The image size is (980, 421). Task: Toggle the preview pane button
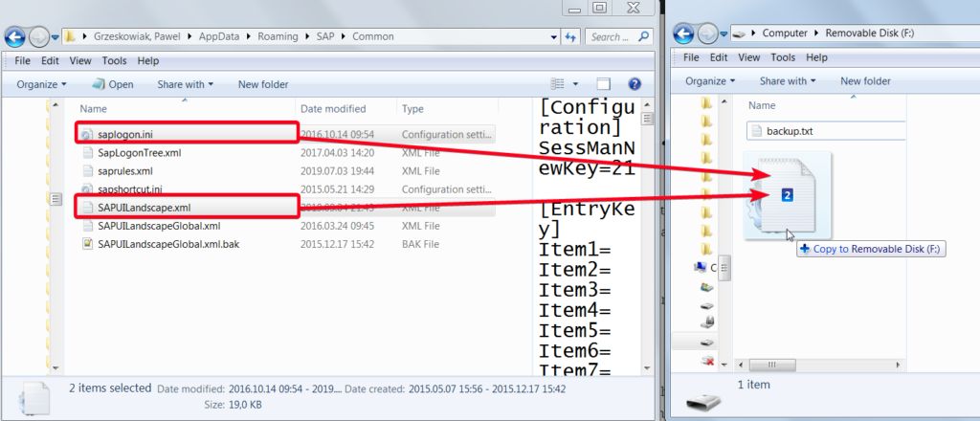[x=603, y=83]
